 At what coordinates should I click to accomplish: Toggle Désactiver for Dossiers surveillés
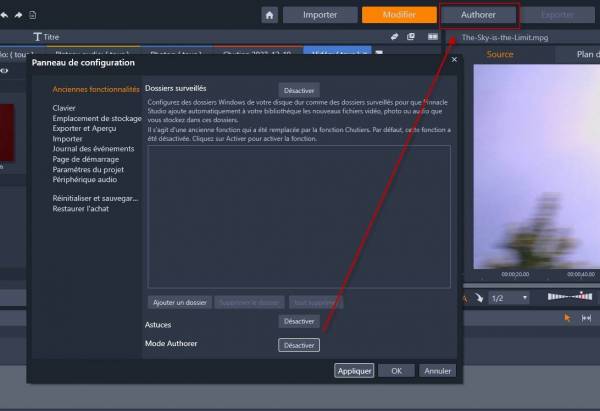[299, 91]
